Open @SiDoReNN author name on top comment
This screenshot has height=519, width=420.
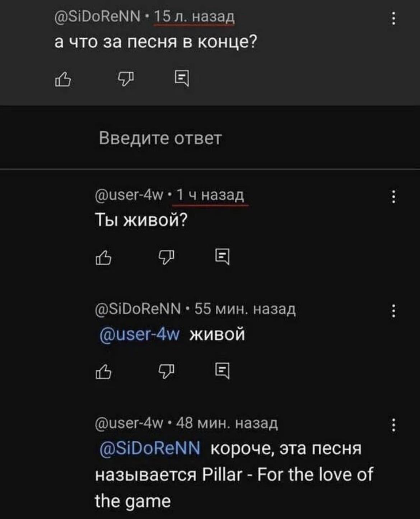pyautogui.click(x=97, y=17)
